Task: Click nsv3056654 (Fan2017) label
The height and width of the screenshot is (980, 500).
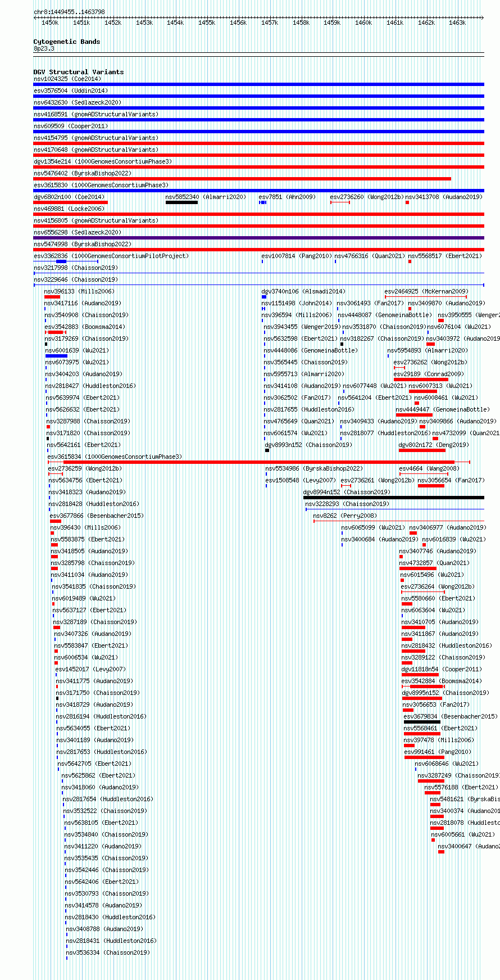Action: click(451, 480)
